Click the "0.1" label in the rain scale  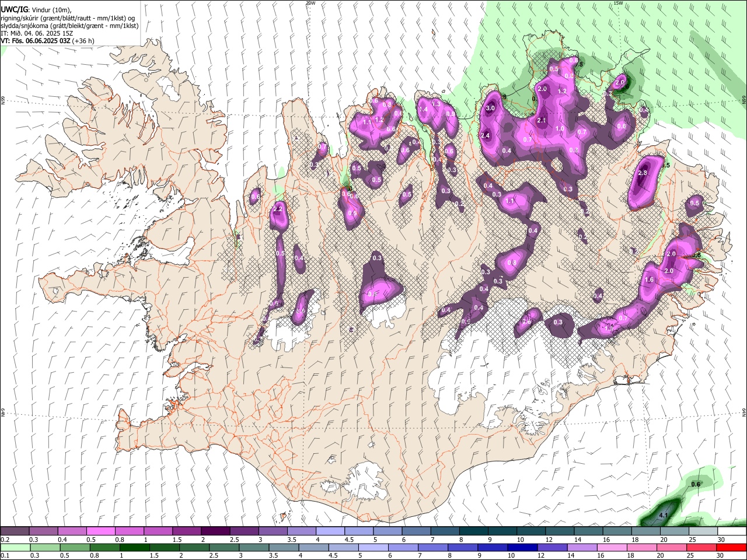[x=5, y=556]
